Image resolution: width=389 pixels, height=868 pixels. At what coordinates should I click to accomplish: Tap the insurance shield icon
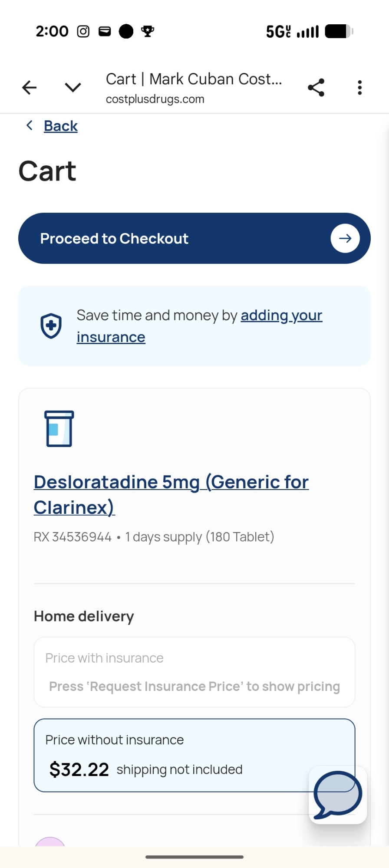point(51,325)
